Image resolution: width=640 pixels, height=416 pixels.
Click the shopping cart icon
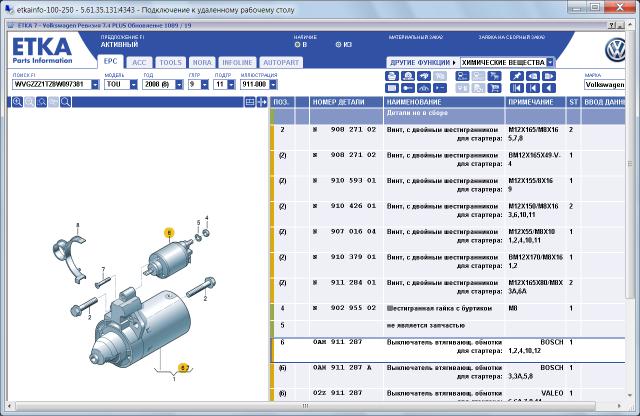494,88
